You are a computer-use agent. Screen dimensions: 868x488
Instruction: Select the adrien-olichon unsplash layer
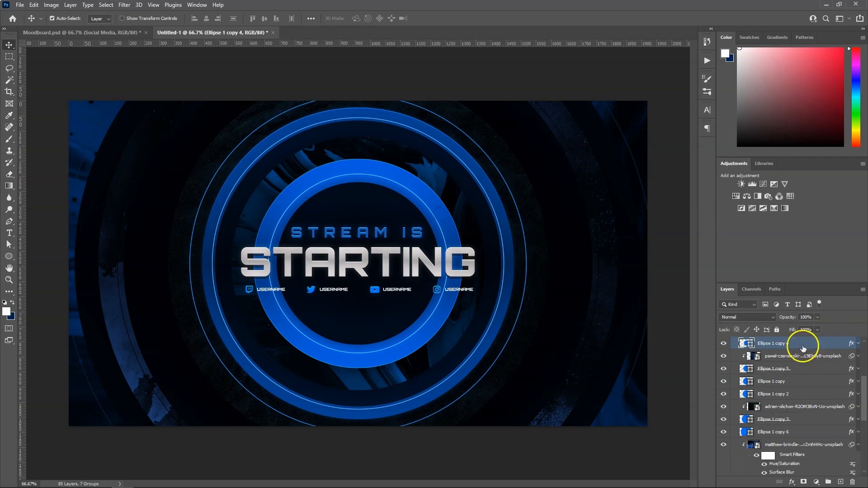click(804, 407)
